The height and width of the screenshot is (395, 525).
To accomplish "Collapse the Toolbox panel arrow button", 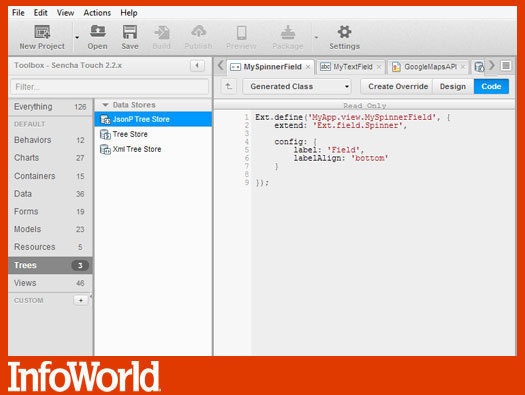I will pyautogui.click(x=197, y=65).
